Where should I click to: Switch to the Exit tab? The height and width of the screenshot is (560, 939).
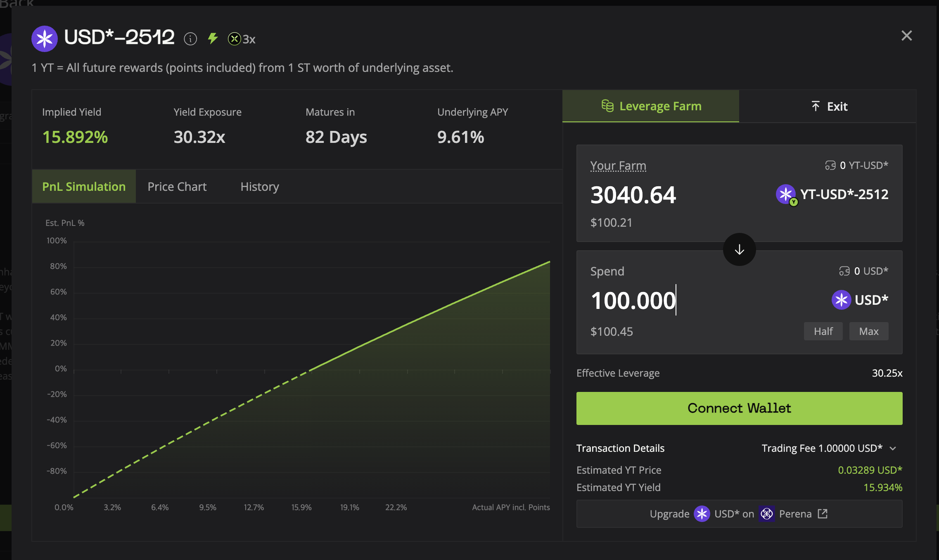[828, 107]
